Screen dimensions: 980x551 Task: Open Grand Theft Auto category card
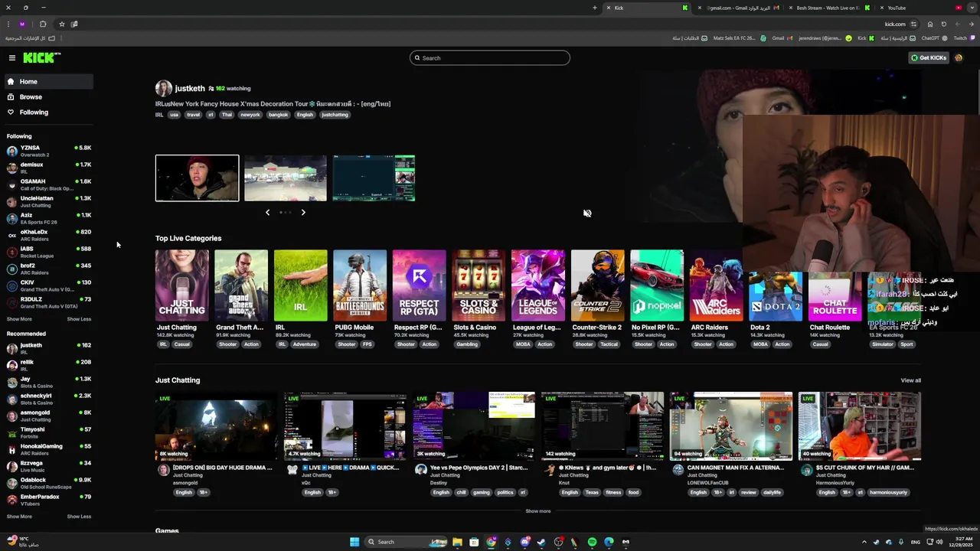click(241, 285)
